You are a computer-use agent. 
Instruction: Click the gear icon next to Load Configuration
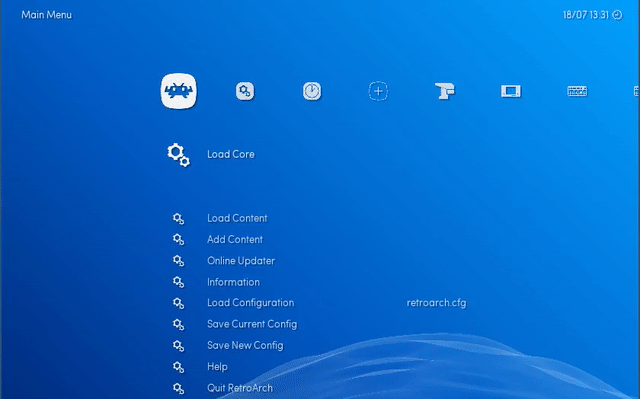(178, 303)
